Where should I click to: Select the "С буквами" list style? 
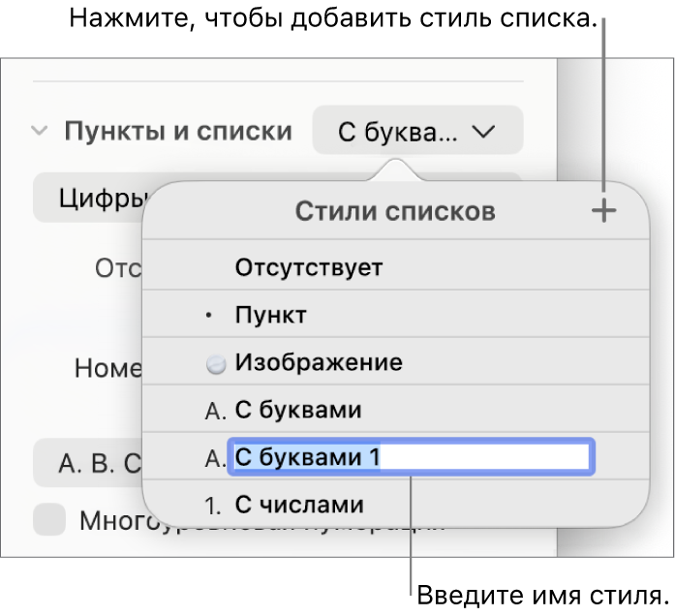point(395,409)
